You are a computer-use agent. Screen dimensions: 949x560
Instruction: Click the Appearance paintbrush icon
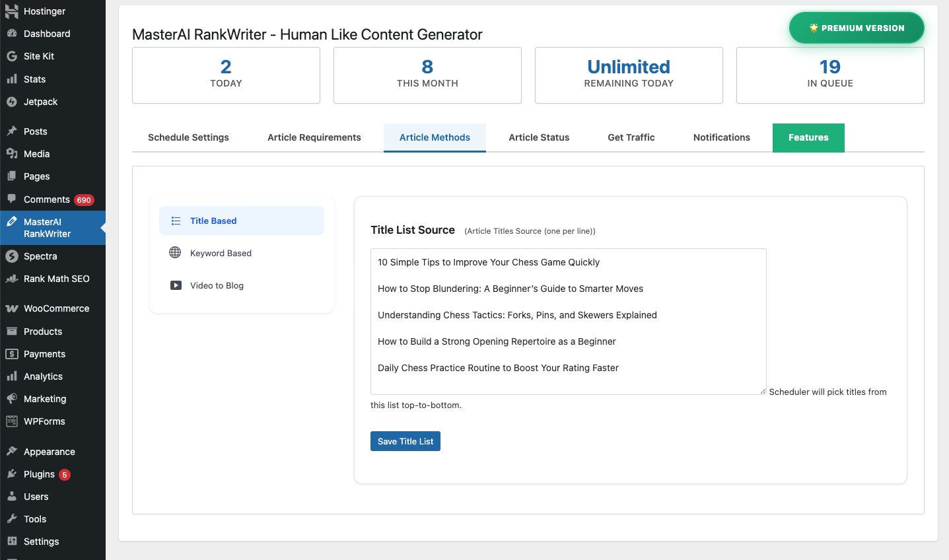click(x=12, y=452)
